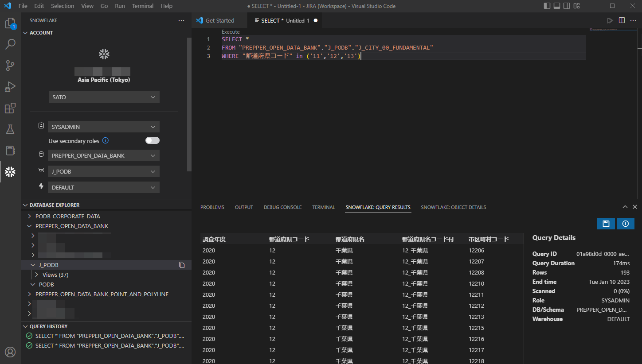Open the Search view icon
This screenshot has width=642, height=364.
tap(10, 44)
